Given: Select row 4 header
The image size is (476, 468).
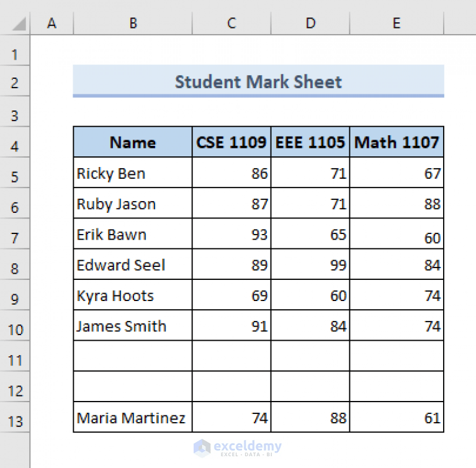Looking at the screenshot, I should [x=14, y=142].
